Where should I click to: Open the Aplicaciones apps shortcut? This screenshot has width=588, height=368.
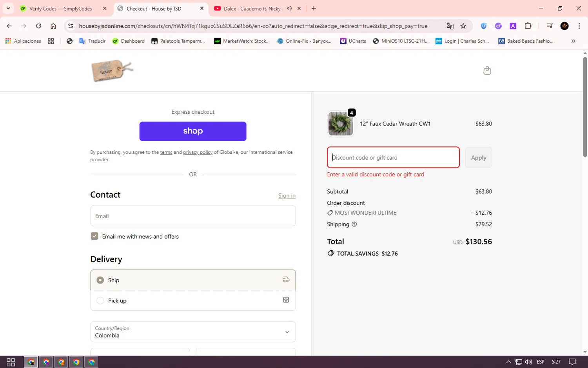[x=23, y=41]
